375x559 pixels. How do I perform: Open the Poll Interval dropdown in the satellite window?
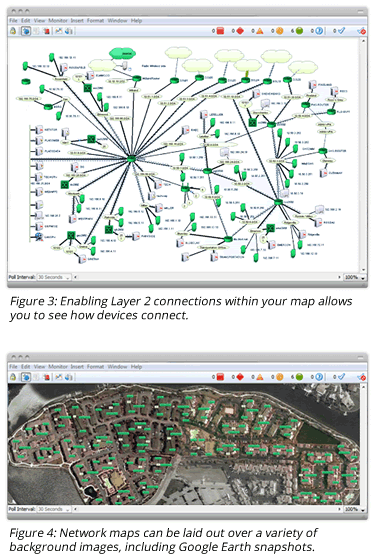point(54,509)
